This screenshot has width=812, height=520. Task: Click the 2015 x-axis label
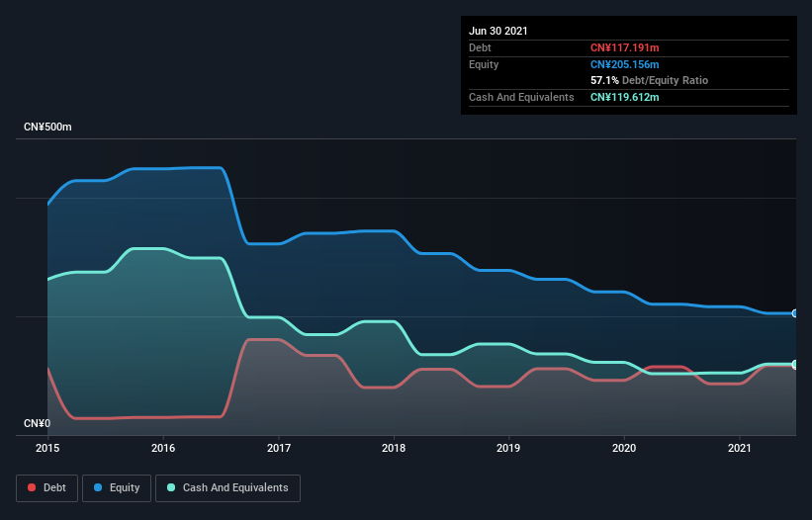click(47, 448)
